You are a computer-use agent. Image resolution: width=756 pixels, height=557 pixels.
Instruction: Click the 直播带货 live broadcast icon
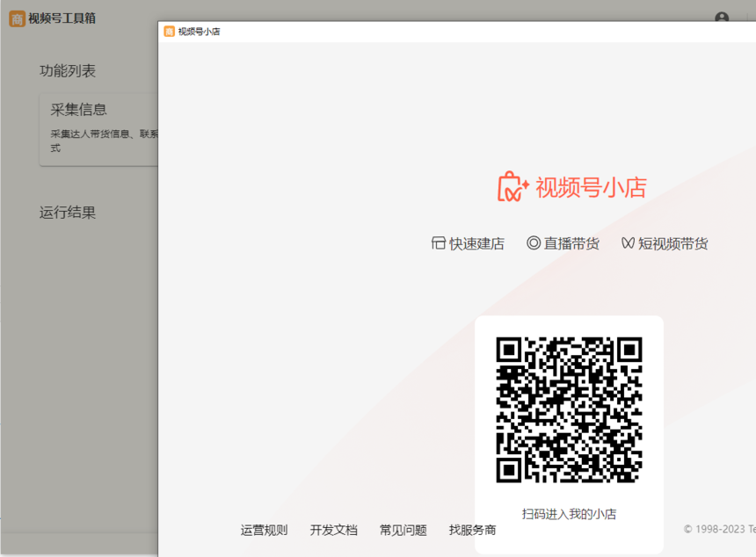534,242
